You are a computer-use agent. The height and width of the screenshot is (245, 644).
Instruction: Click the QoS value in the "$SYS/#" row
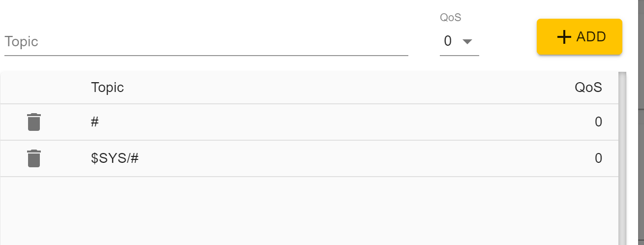(x=598, y=158)
